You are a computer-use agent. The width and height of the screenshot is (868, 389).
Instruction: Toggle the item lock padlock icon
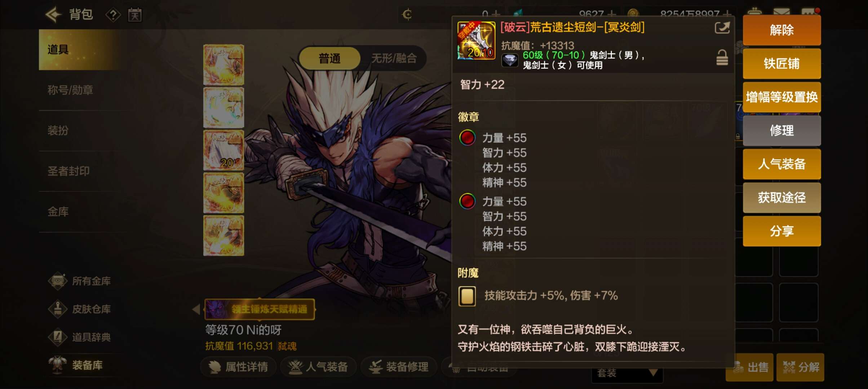click(722, 58)
